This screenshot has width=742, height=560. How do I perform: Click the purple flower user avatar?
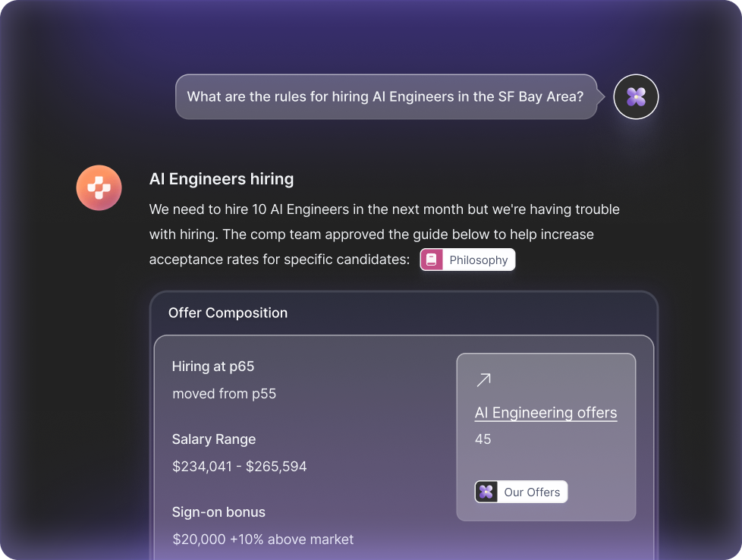point(636,96)
